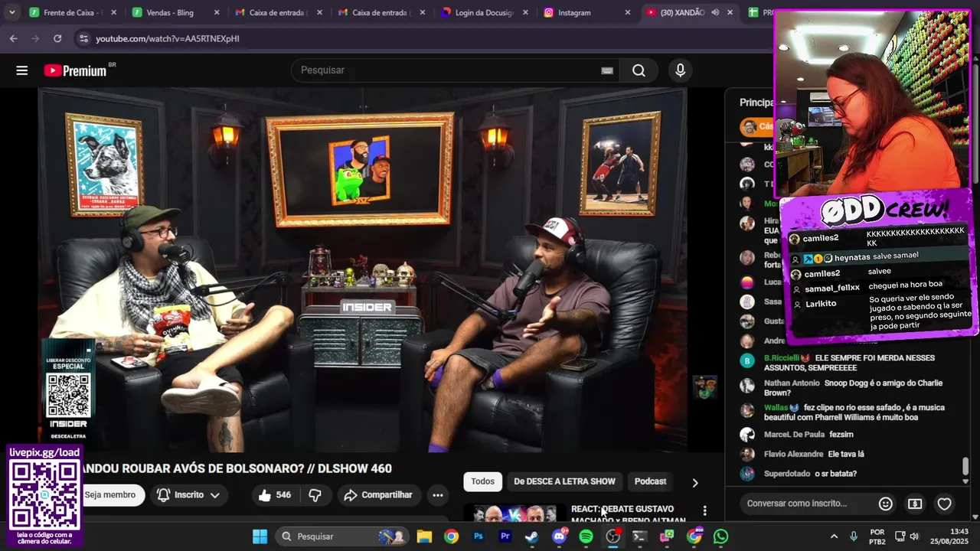Click the Compartilhar share button
This screenshot has width=980, height=551.
click(378, 495)
